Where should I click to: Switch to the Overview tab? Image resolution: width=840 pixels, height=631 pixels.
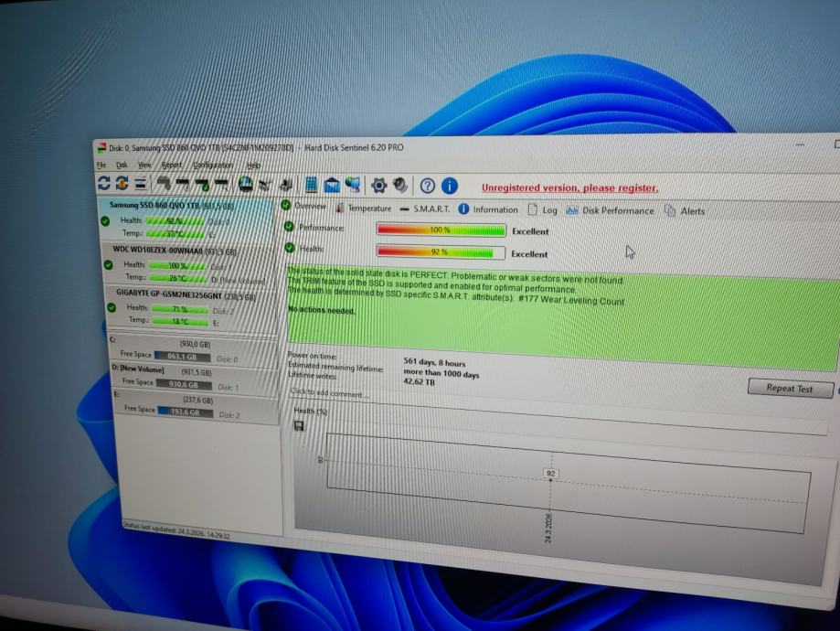tap(303, 206)
